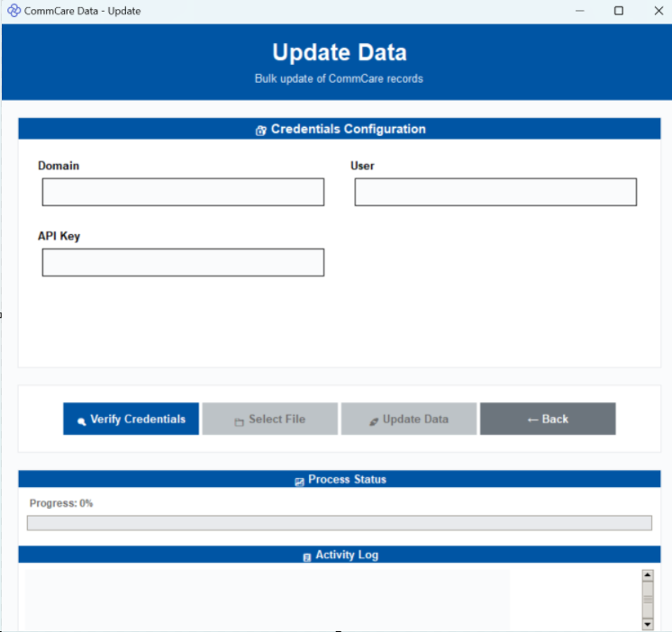
Task: Click the progress bar under Progress: 0%
Action: [340, 523]
